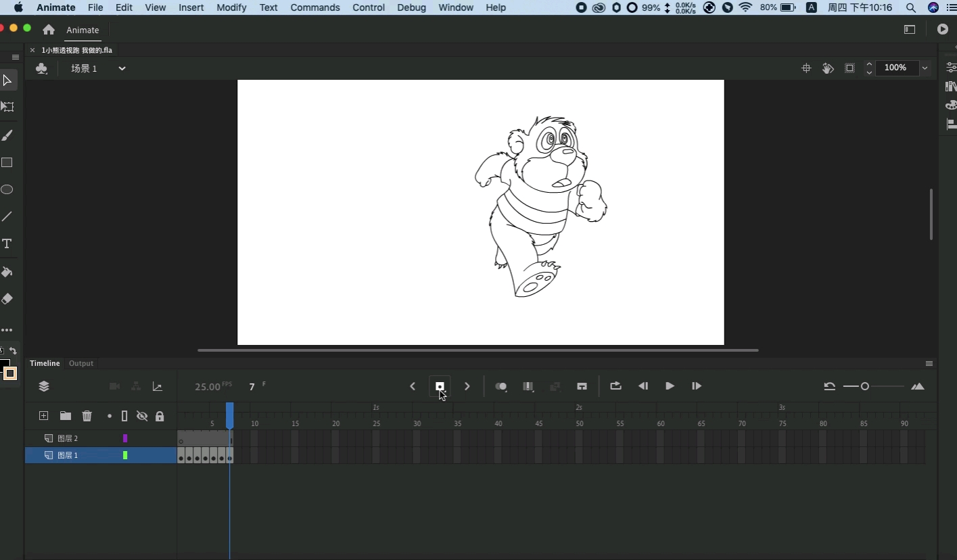Select the Free Transform tool
Image resolution: width=957 pixels, height=560 pixels.
click(x=7, y=107)
